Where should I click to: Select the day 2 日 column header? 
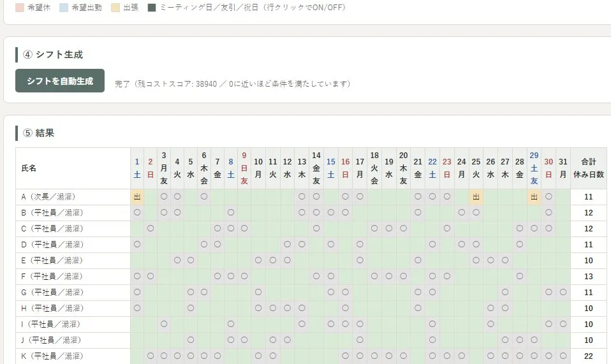click(x=151, y=168)
